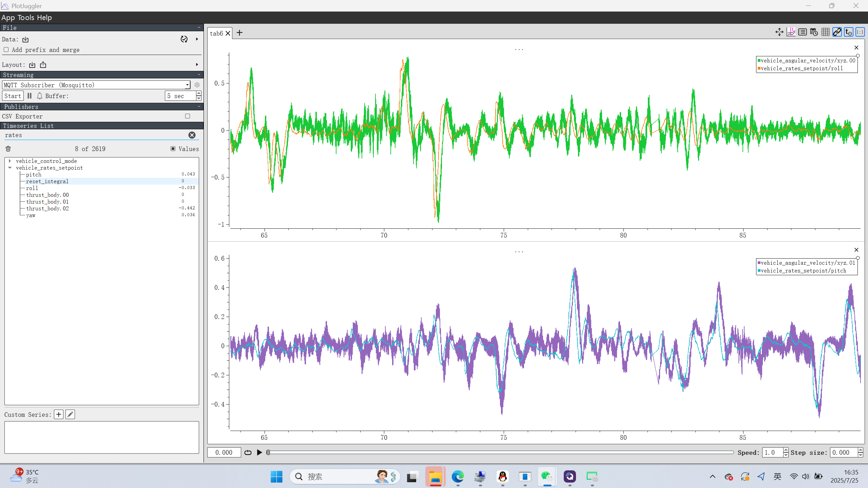Image resolution: width=868 pixels, height=488 pixels.
Task: Edit custom series with pencil button
Action: pyautogui.click(x=70, y=414)
